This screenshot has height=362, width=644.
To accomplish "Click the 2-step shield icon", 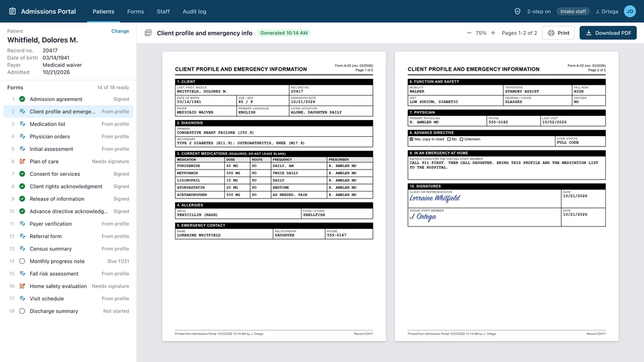I will [517, 11].
